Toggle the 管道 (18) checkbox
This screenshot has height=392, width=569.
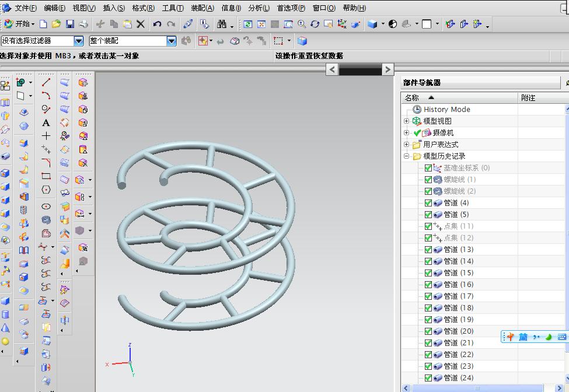tap(428, 308)
